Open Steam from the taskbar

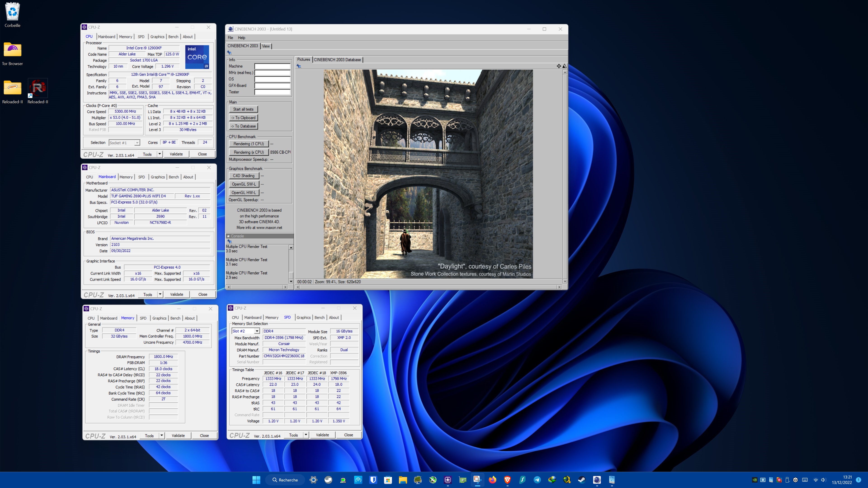click(582, 480)
